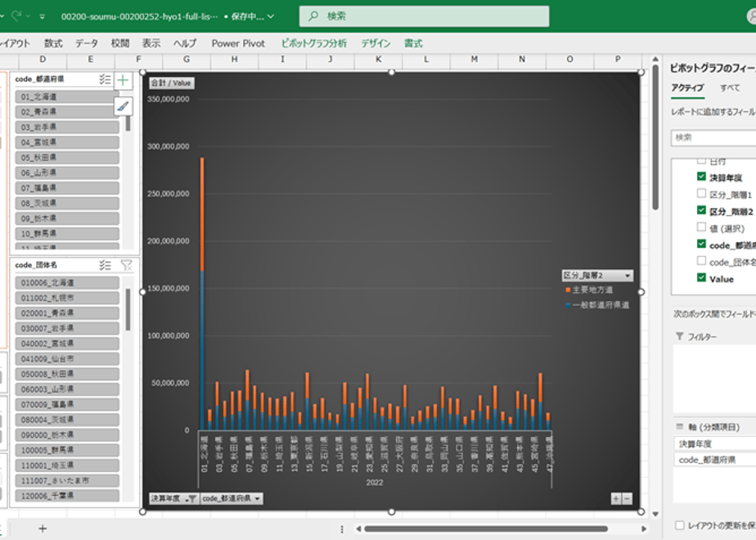This screenshot has height=540, width=756.
Task: Click the horizontal scrollbar left arrow
Action: coord(358,529)
